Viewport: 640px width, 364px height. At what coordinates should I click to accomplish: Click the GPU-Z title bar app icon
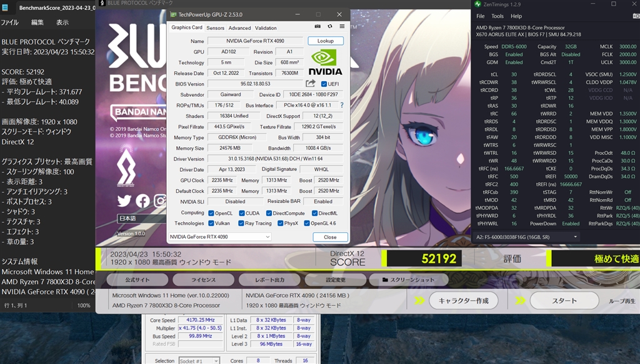[x=173, y=14]
